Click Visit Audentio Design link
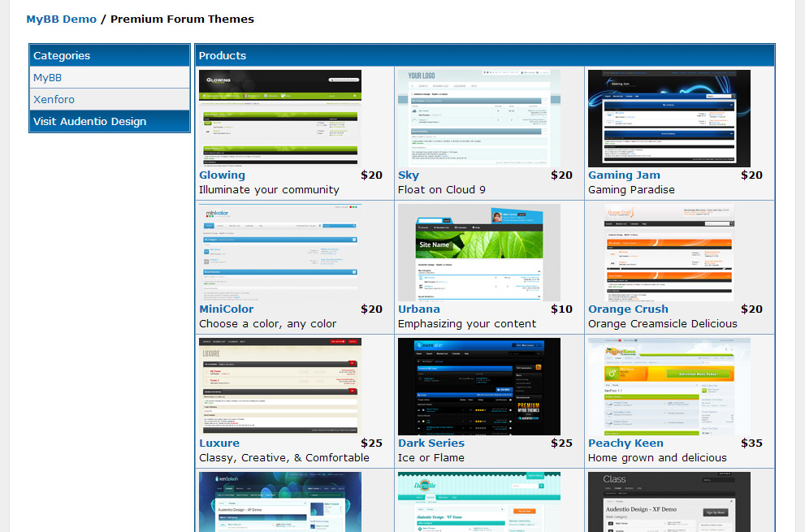Viewport: 805px width, 532px height. coord(90,122)
